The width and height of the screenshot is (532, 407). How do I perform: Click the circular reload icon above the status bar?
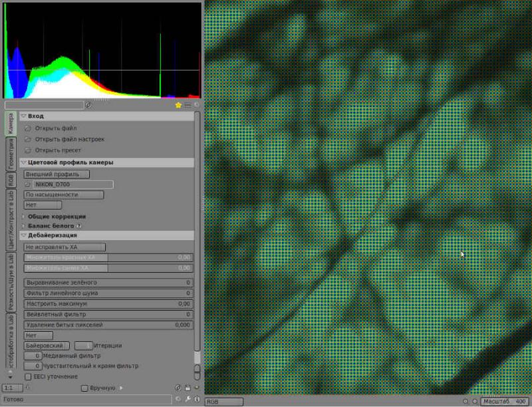coord(178,388)
